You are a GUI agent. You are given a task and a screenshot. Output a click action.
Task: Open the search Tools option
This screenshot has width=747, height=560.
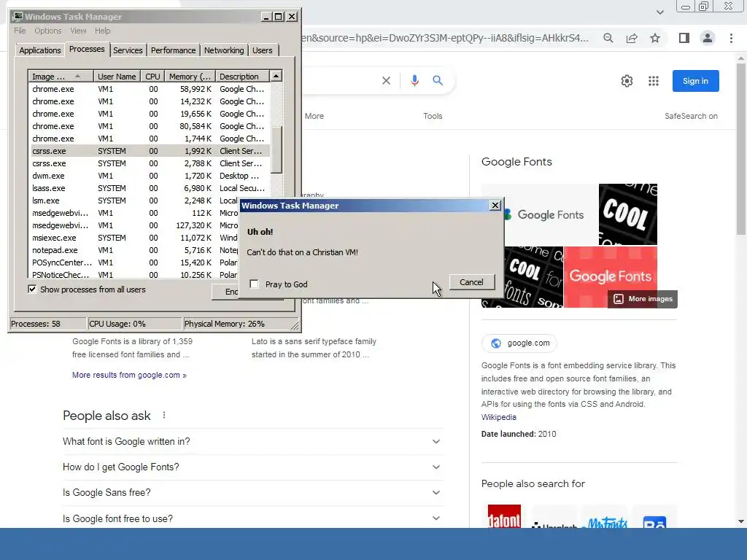click(x=433, y=116)
